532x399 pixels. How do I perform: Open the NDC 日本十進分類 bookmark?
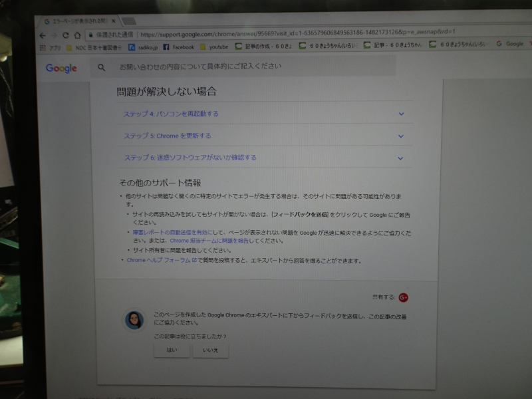tap(94, 47)
